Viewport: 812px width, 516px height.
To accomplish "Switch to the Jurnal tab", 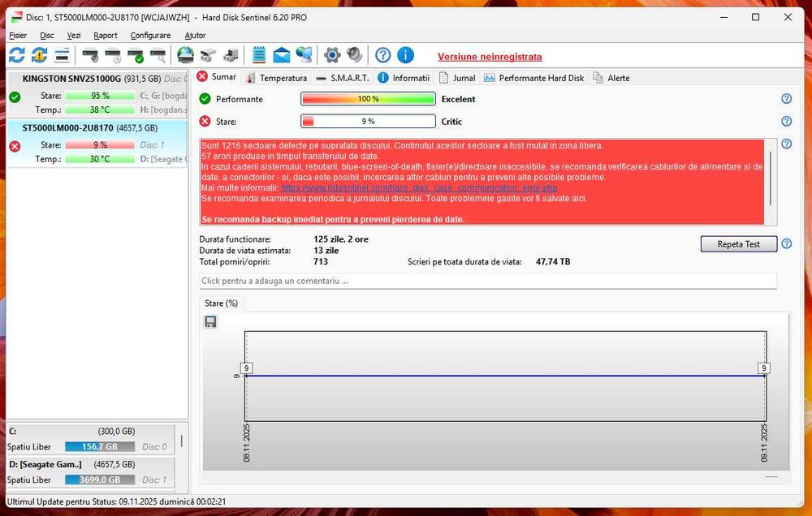I will 457,78.
